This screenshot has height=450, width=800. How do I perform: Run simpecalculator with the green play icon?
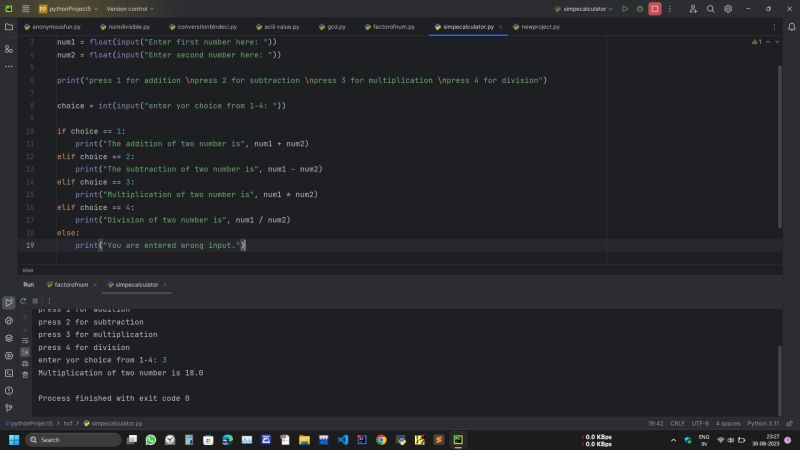[x=624, y=9]
